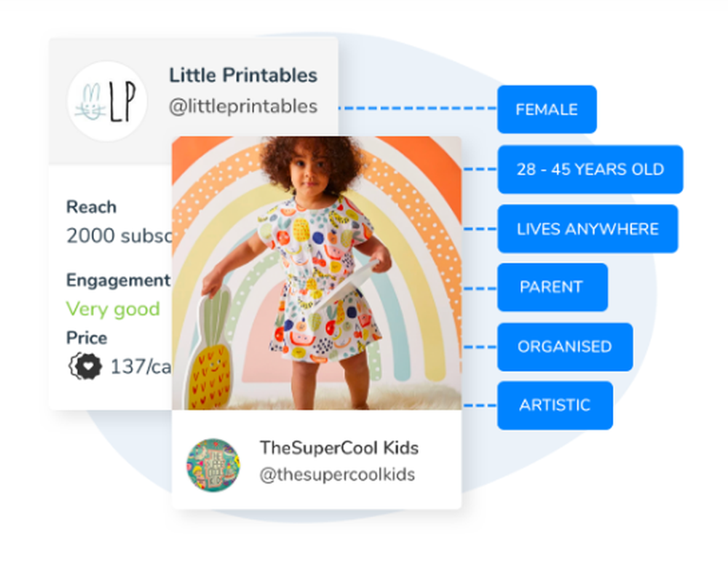The image size is (728, 573).
Task: Click the PARENT tag
Action: click(x=553, y=287)
